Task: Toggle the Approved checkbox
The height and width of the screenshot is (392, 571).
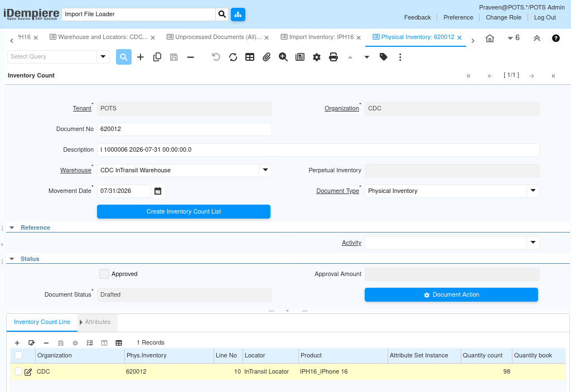Action: click(x=104, y=274)
